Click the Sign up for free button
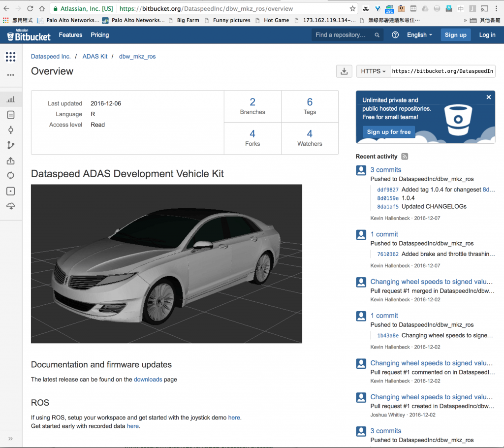This screenshot has height=448, width=504. (389, 132)
